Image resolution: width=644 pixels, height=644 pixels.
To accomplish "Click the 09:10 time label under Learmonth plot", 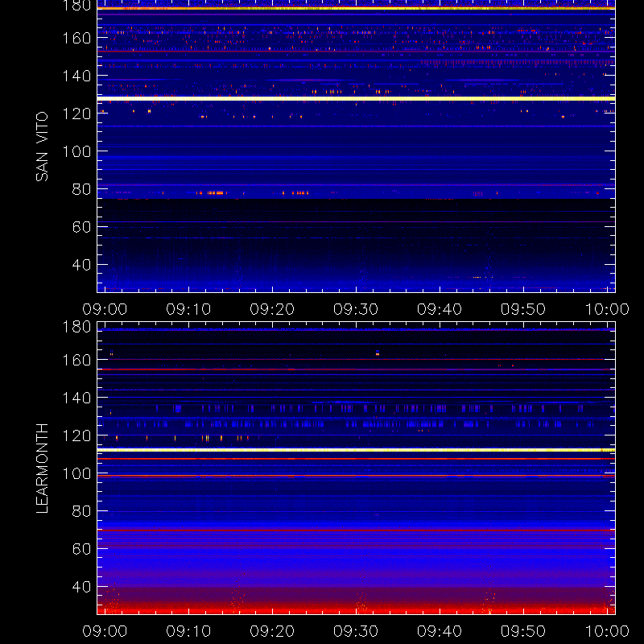I will (188, 631).
